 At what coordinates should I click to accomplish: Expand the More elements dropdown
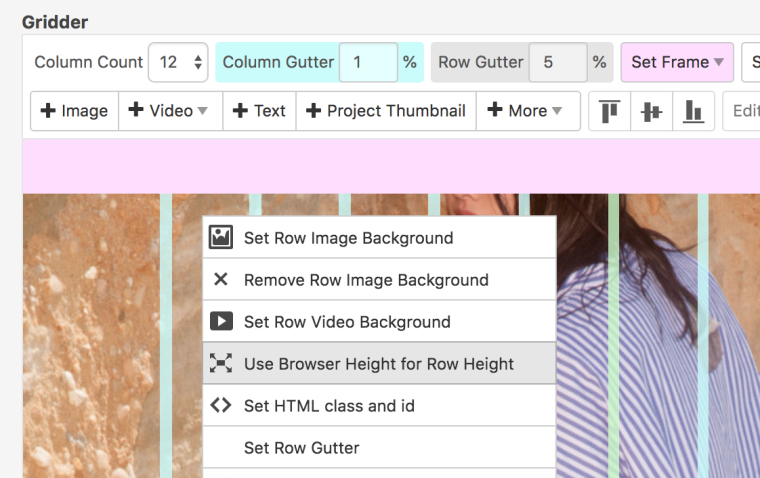[x=527, y=111]
